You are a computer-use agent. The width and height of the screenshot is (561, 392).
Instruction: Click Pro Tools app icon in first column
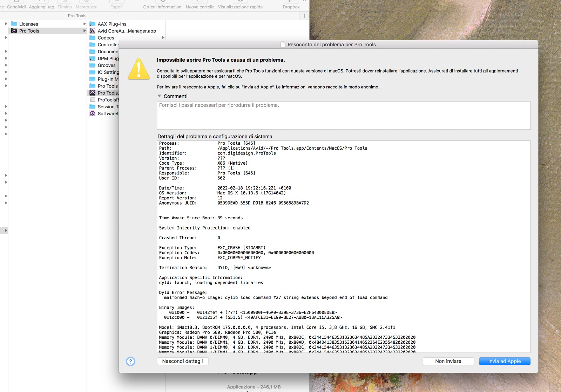[x=14, y=31]
